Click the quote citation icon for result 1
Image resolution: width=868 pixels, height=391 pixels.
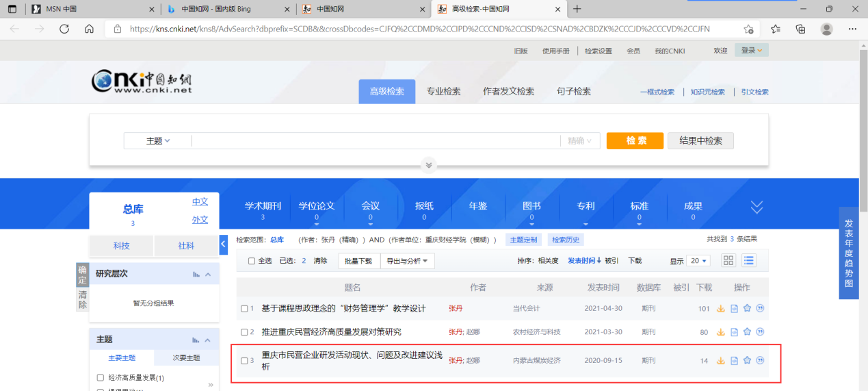[760, 309]
